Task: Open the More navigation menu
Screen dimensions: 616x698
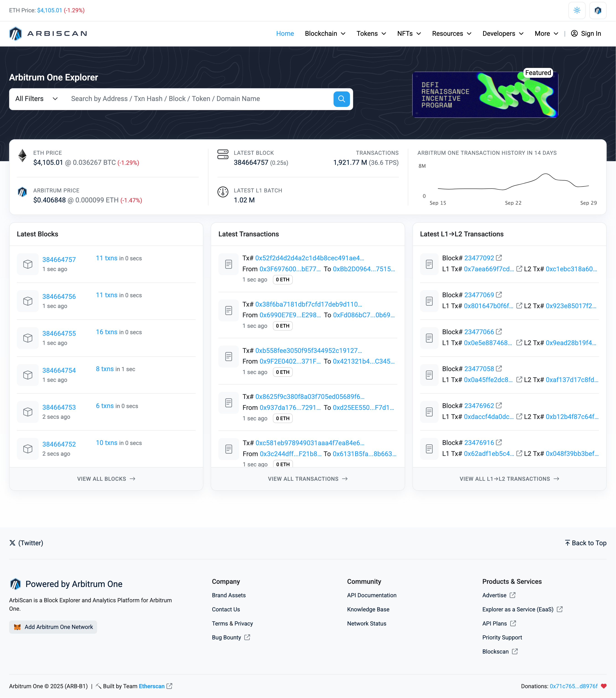Action: click(546, 34)
